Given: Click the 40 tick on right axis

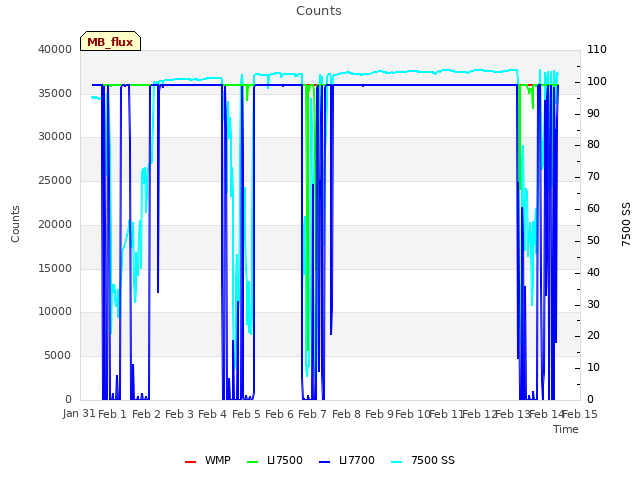Looking at the screenshot, I should point(593,273).
